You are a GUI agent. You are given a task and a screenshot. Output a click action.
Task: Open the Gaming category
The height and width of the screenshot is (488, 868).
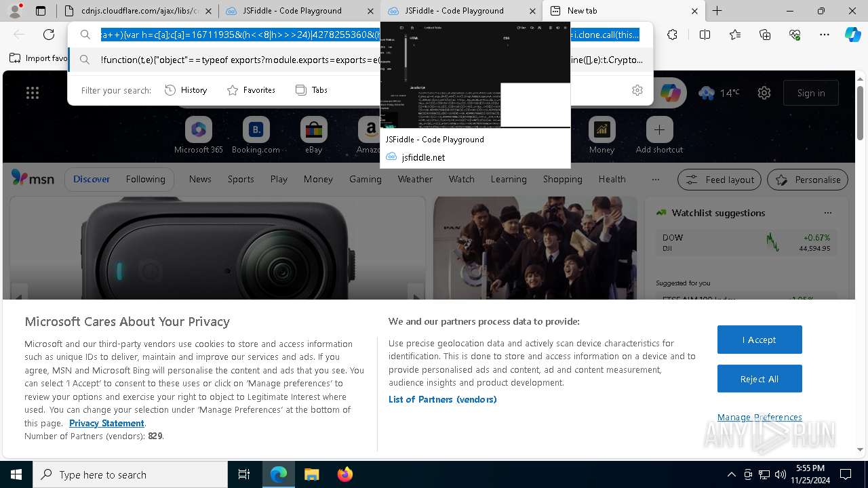click(366, 180)
